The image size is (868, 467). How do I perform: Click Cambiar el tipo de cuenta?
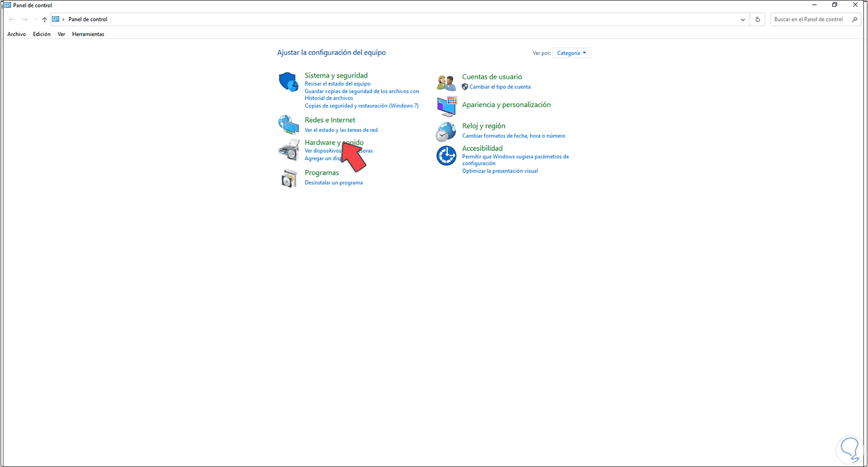point(500,87)
